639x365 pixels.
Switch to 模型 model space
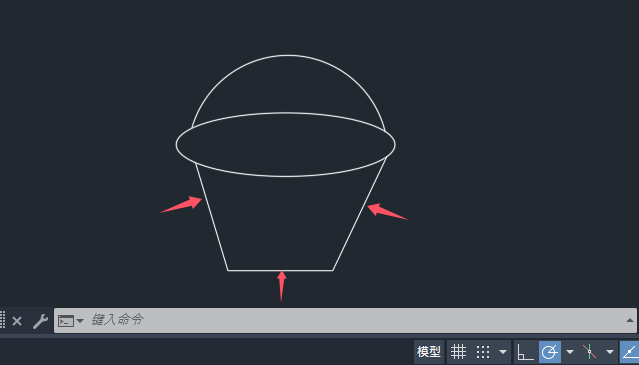(x=429, y=351)
